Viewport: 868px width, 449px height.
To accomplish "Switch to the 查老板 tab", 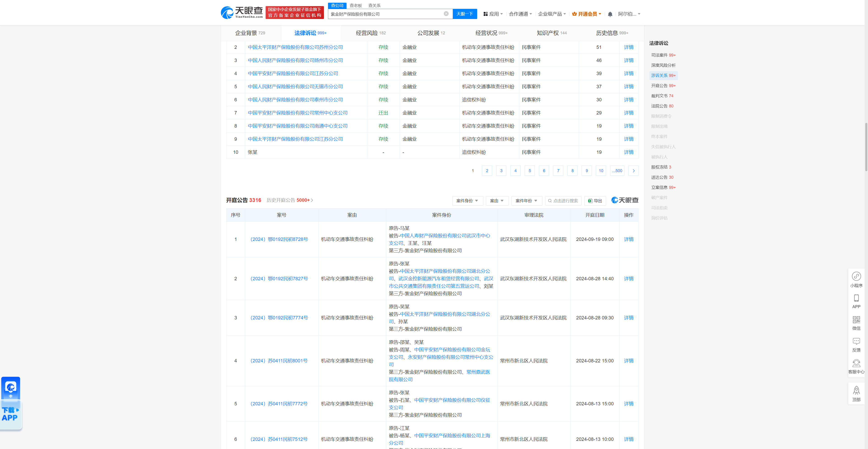I will (356, 5).
